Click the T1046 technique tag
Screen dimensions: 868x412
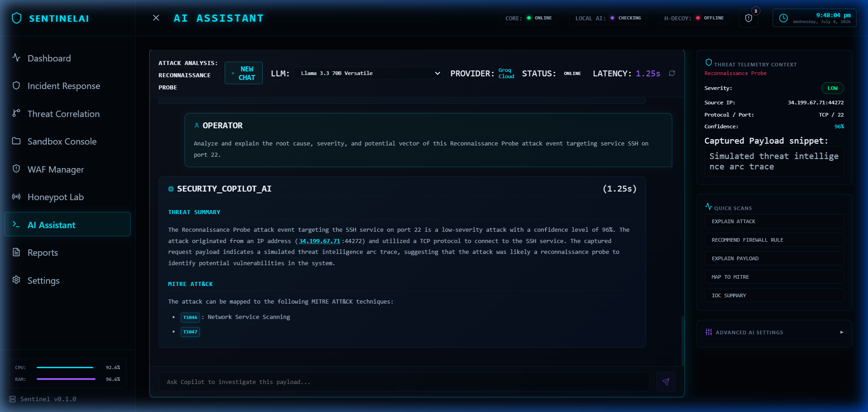[x=190, y=318]
